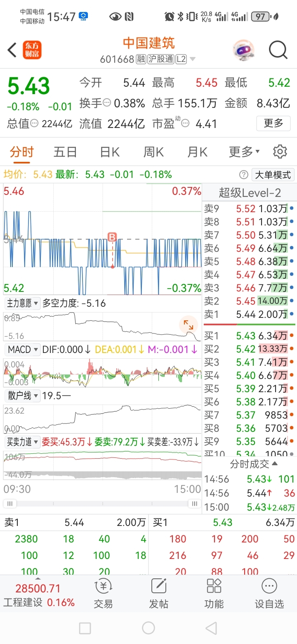Tap the help question mark icon
The height and width of the screenshot is (644, 297).
click(x=244, y=175)
